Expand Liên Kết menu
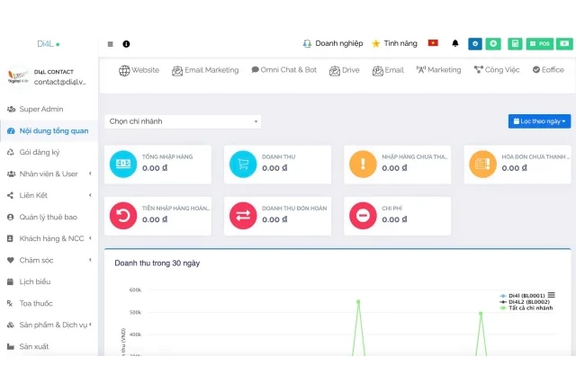Screen dimensions: 576x392 (49, 195)
